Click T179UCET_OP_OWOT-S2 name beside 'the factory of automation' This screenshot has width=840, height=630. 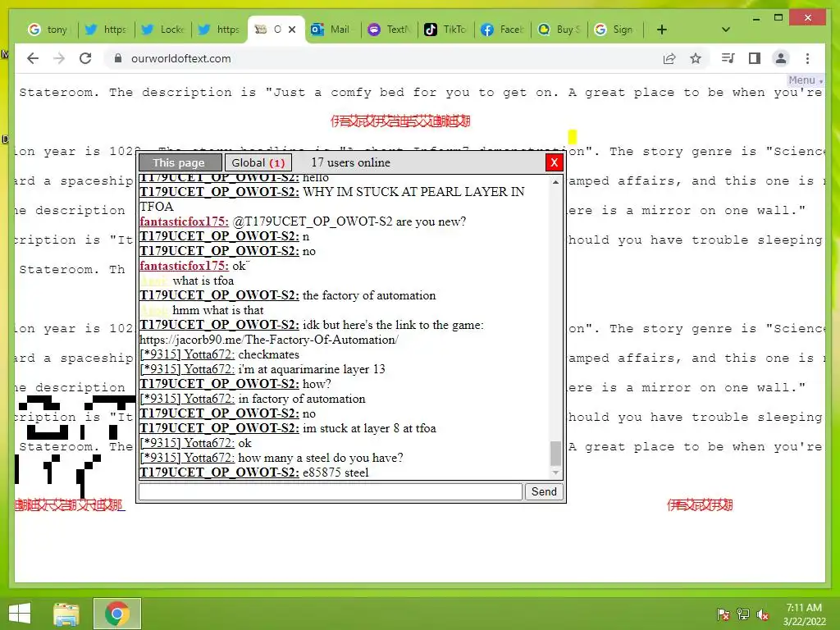219,295
